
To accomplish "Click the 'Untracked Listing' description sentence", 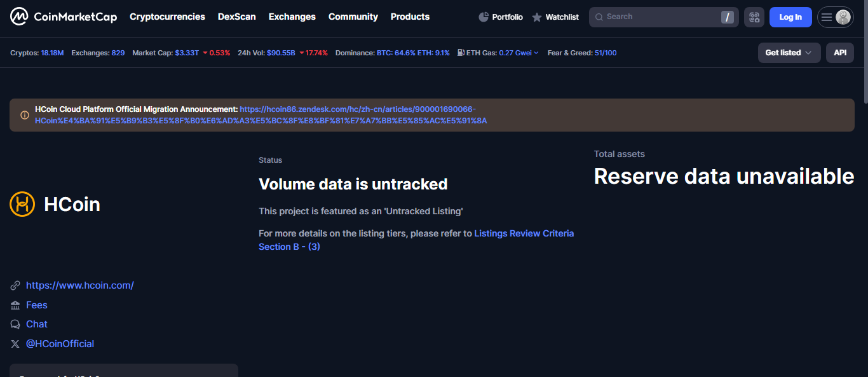I will pyautogui.click(x=361, y=211).
